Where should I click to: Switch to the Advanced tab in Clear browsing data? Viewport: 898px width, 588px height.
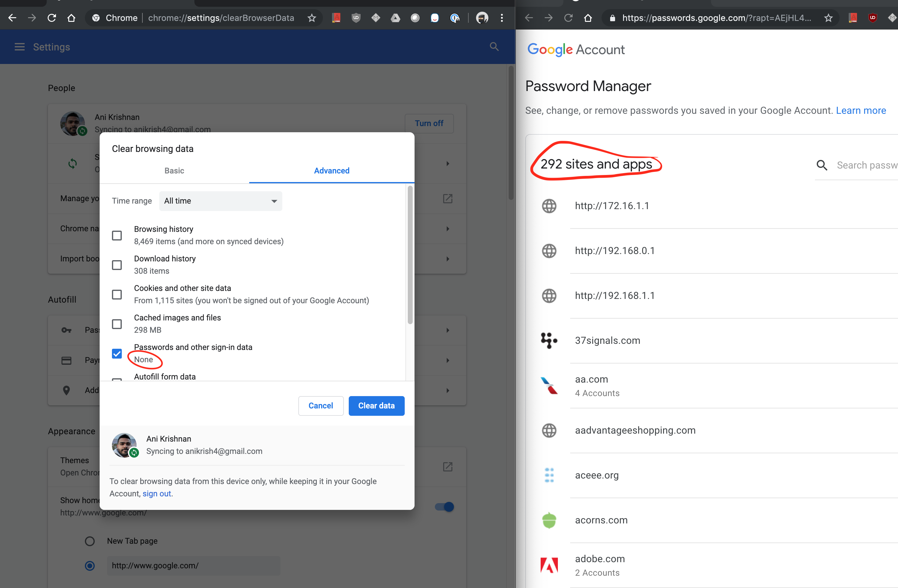[331, 170]
